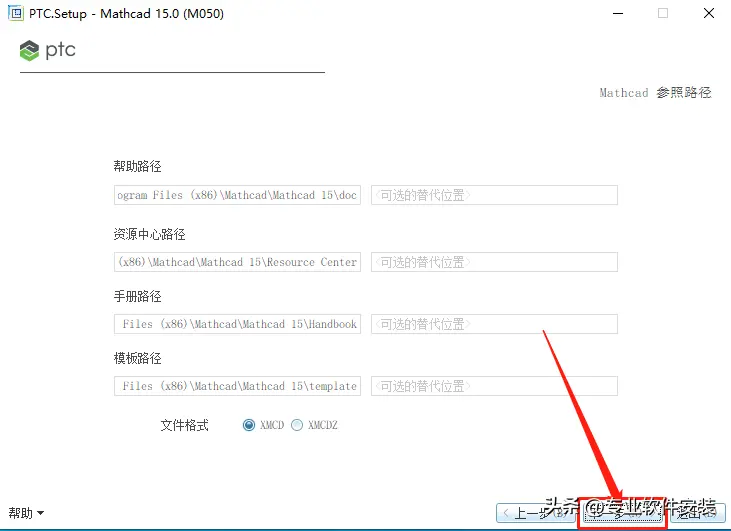The width and height of the screenshot is (731, 531).
Task: Click the 手册路径 Handbook path field
Action: [x=237, y=324]
